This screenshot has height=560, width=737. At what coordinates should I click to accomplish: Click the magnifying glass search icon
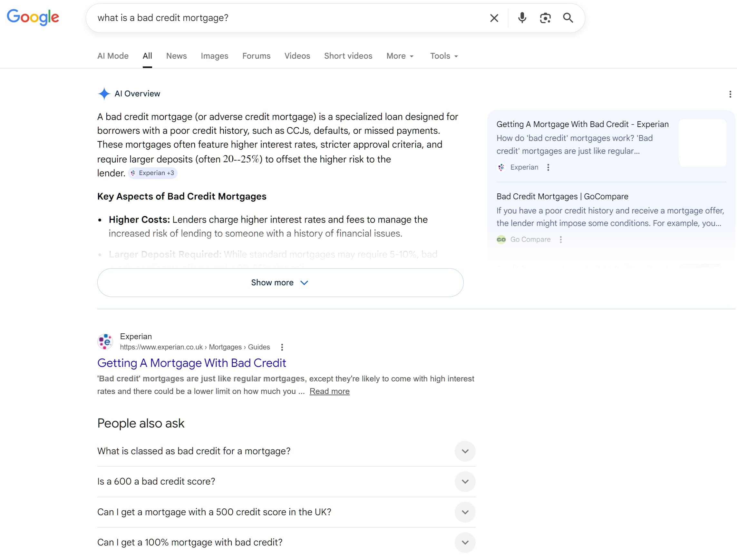568,18
